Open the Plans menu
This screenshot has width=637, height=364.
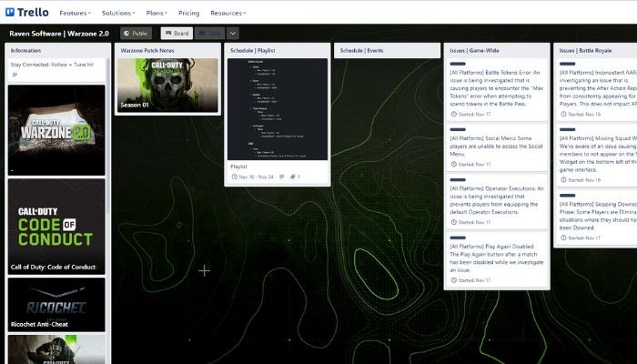[x=157, y=13]
